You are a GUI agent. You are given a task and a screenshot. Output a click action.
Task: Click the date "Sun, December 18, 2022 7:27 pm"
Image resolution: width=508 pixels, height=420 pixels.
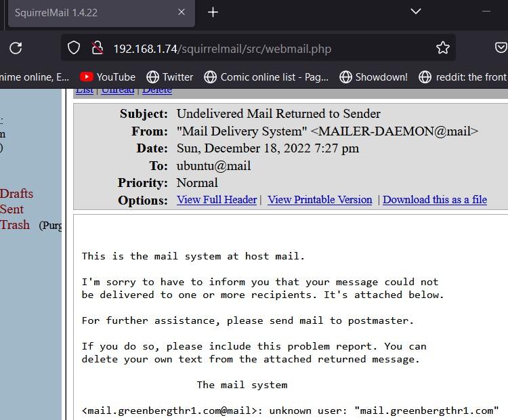pos(268,148)
